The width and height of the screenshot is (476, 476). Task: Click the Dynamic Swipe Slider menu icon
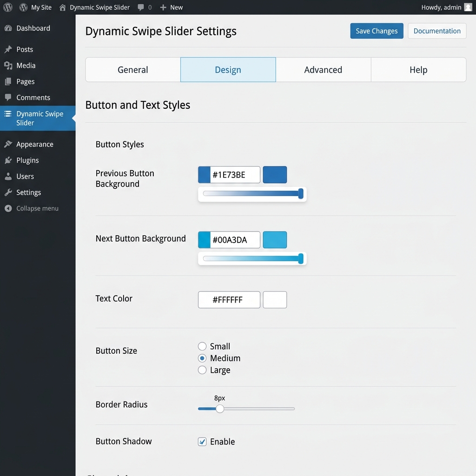click(8, 114)
